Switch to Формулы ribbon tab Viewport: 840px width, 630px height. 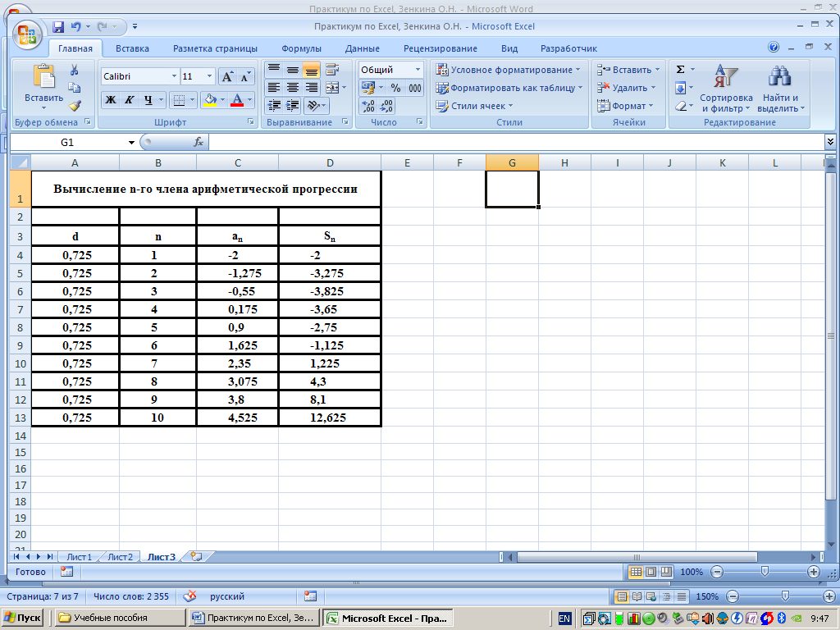click(x=301, y=48)
